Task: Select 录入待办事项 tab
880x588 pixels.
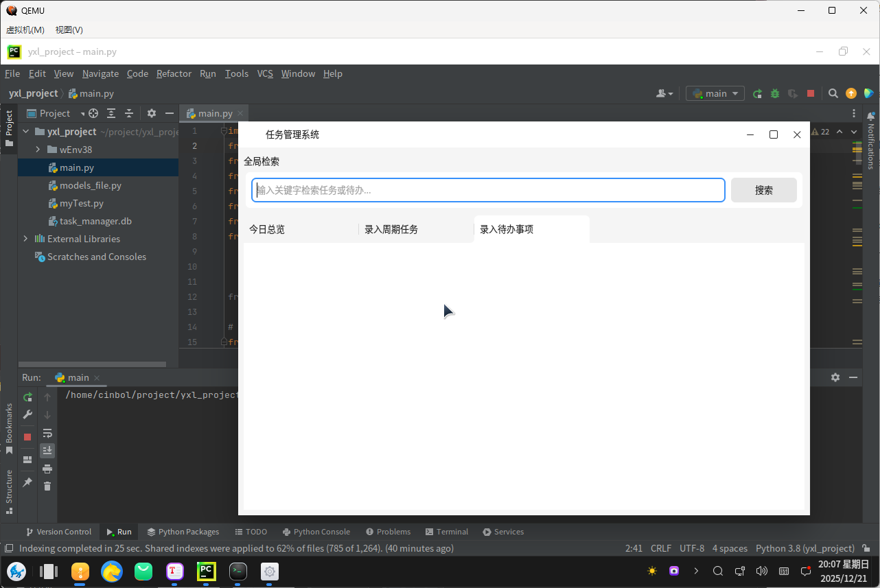Action: 532,229
